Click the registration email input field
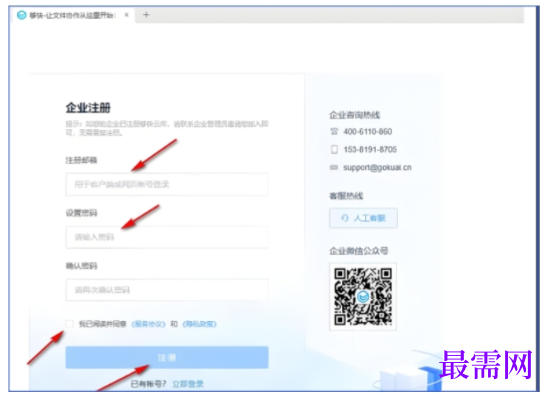551x396 pixels. (167, 184)
